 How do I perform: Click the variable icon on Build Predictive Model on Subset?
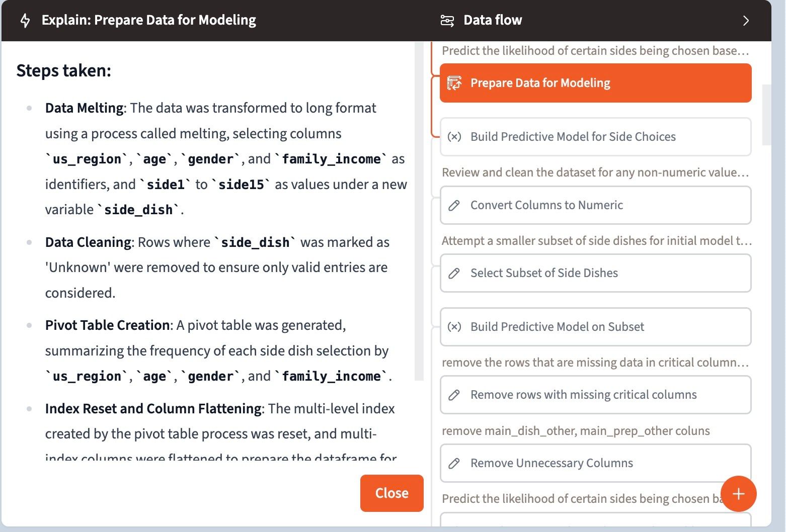454,327
